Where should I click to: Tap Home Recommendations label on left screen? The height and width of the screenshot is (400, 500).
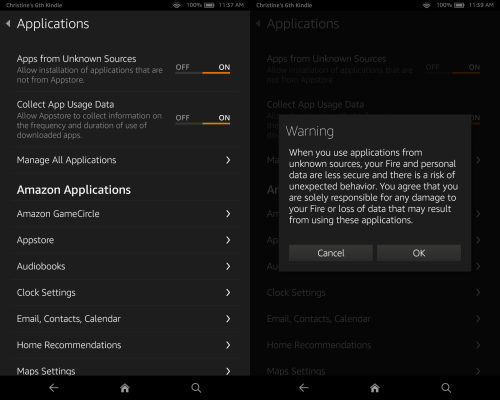[x=69, y=345]
